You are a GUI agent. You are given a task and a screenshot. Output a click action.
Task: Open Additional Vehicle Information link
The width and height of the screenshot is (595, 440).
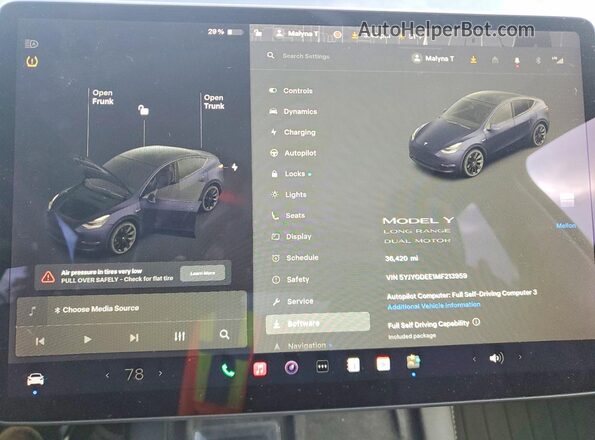(434, 306)
